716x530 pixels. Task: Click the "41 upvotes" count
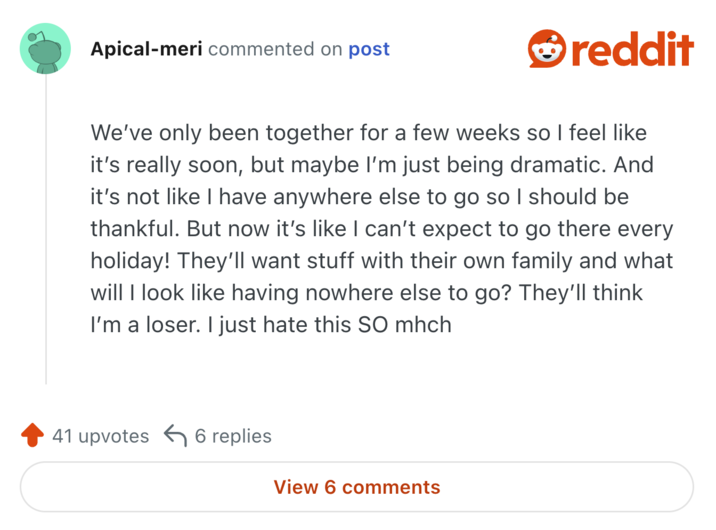(100, 436)
